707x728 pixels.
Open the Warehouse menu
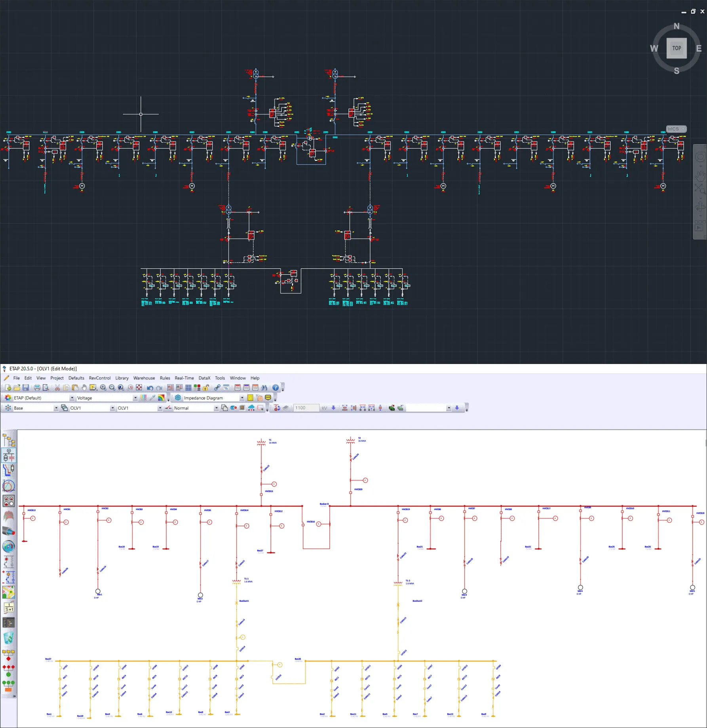(144, 378)
